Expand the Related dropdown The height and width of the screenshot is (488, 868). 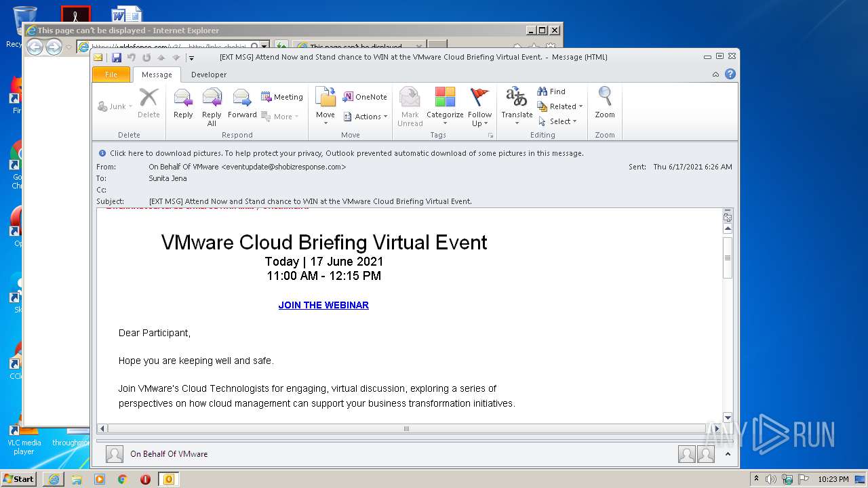[560, 106]
